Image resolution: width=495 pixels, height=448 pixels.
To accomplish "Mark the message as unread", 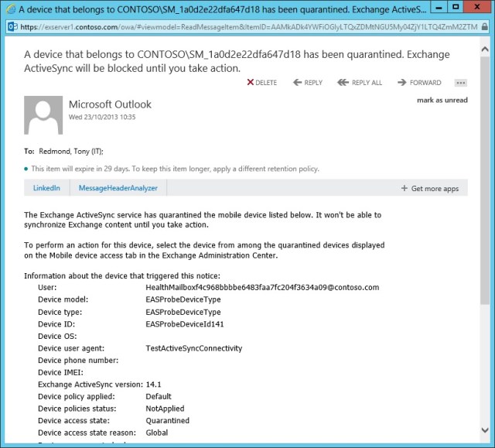I will (442, 100).
